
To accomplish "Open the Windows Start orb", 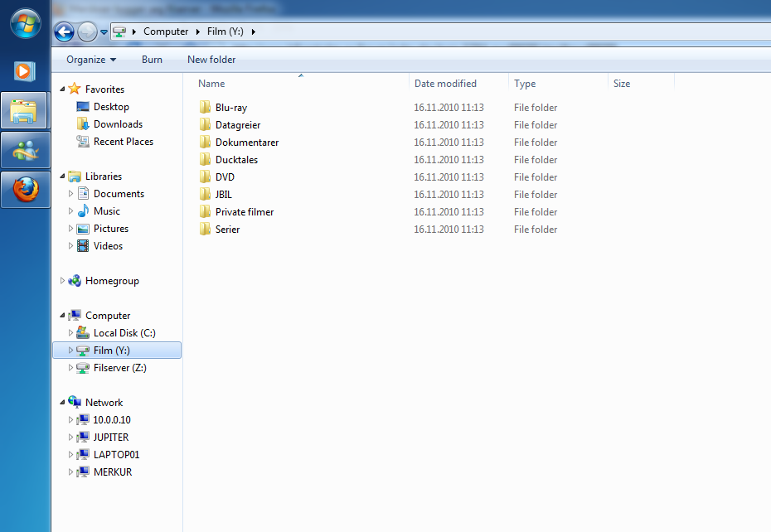I will click(25, 23).
